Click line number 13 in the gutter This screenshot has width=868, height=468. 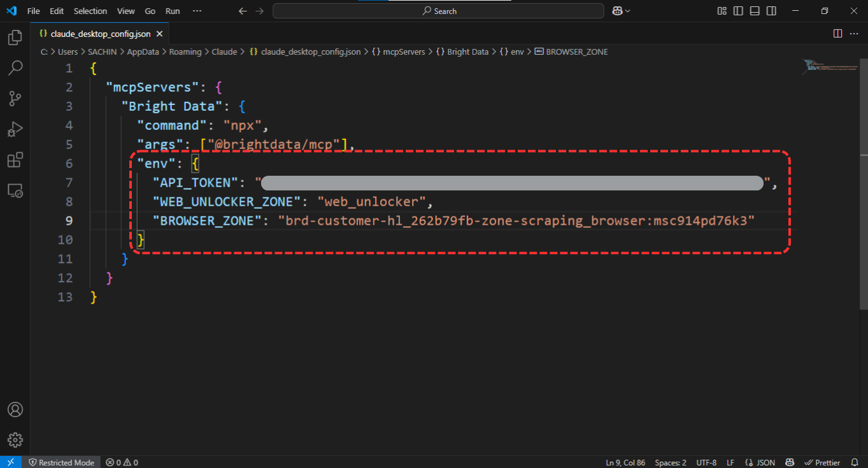click(x=66, y=297)
